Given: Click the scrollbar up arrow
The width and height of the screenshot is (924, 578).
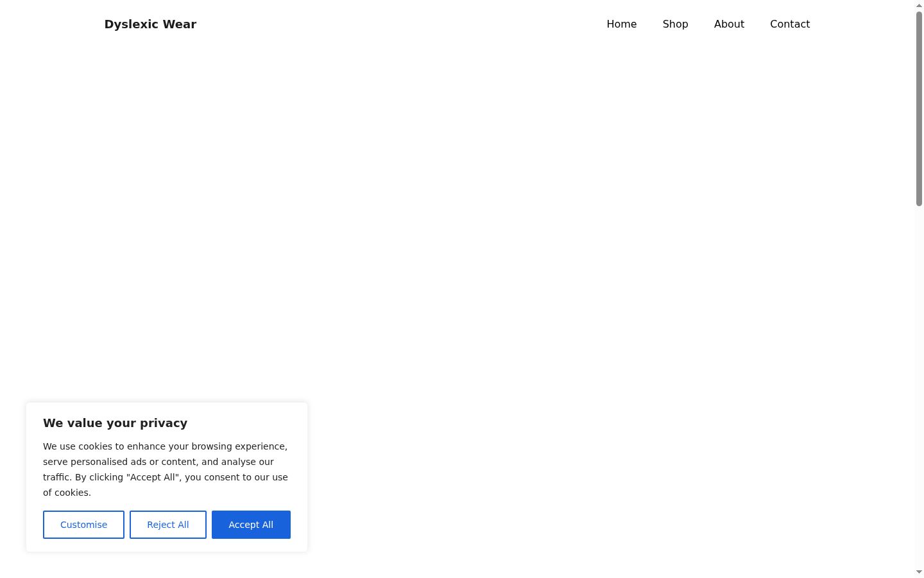Looking at the screenshot, I should pyautogui.click(x=919, y=5).
